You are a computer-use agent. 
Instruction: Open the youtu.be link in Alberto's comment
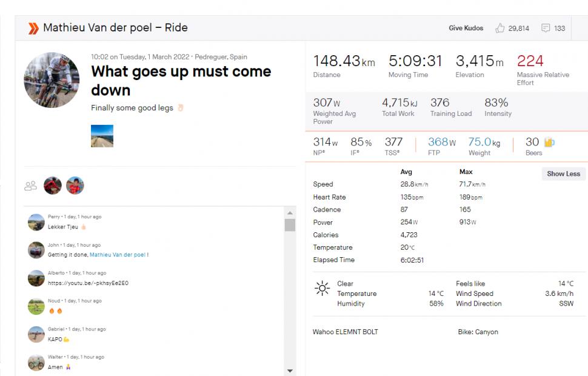click(x=88, y=283)
